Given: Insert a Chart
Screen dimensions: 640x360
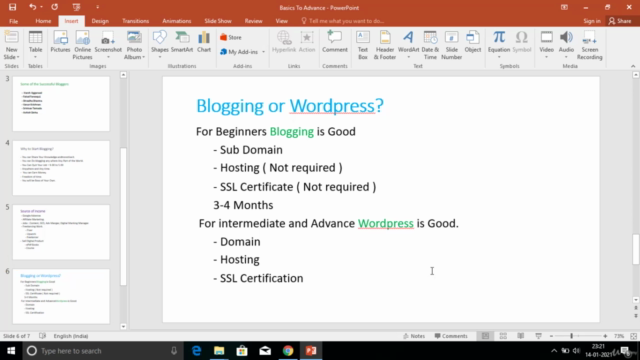Looking at the screenshot, I should [x=204, y=42].
